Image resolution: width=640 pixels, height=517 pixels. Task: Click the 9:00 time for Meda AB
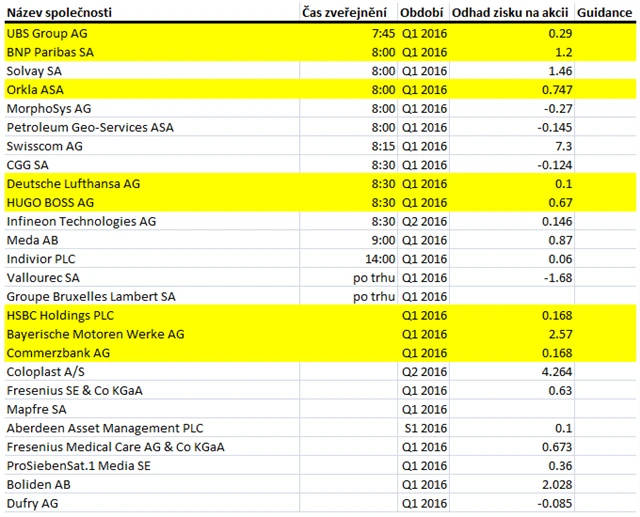coord(383,240)
